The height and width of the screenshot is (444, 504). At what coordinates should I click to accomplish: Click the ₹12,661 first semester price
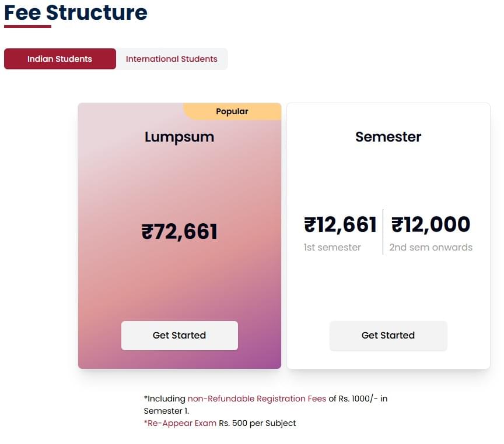tap(340, 224)
